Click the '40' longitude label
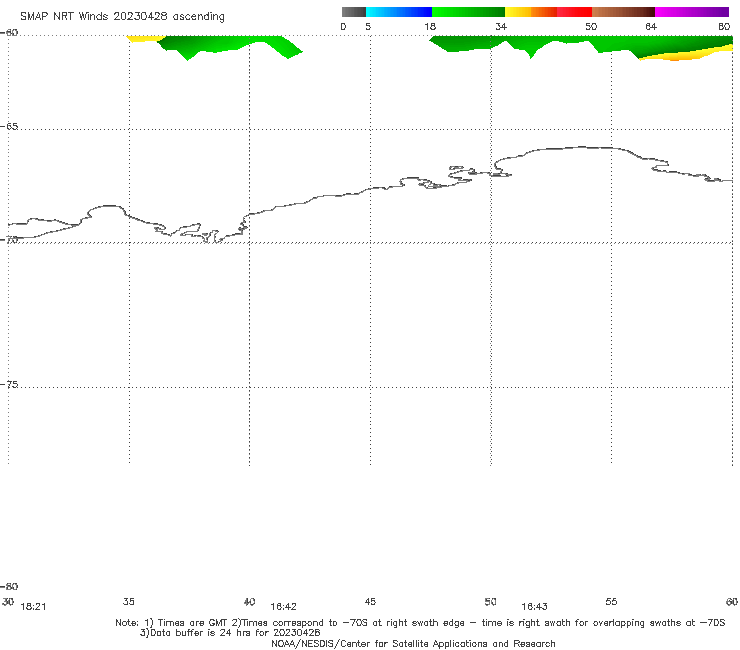The height and width of the screenshot is (650, 740). pos(249,602)
